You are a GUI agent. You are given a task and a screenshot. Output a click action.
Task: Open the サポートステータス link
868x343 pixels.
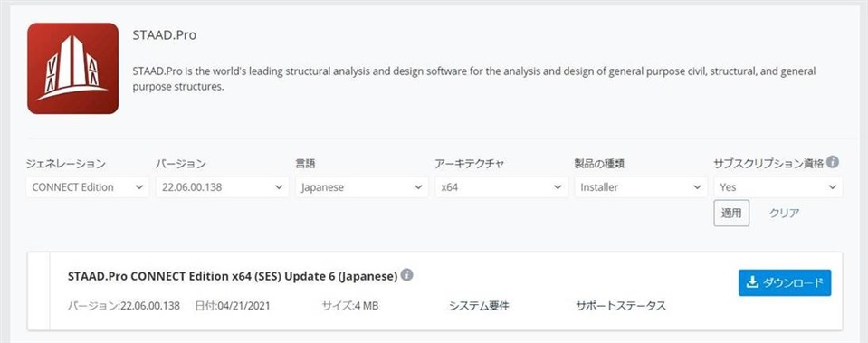621,306
